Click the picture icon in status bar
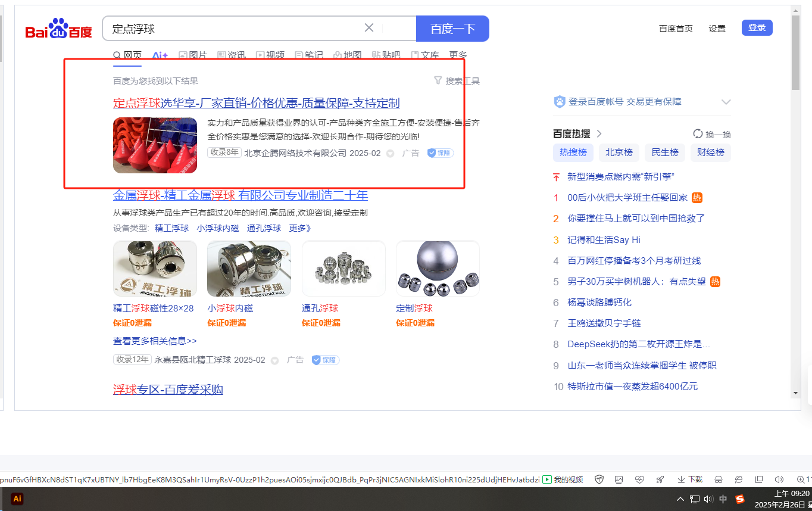This screenshot has width=812, height=511. [619, 479]
